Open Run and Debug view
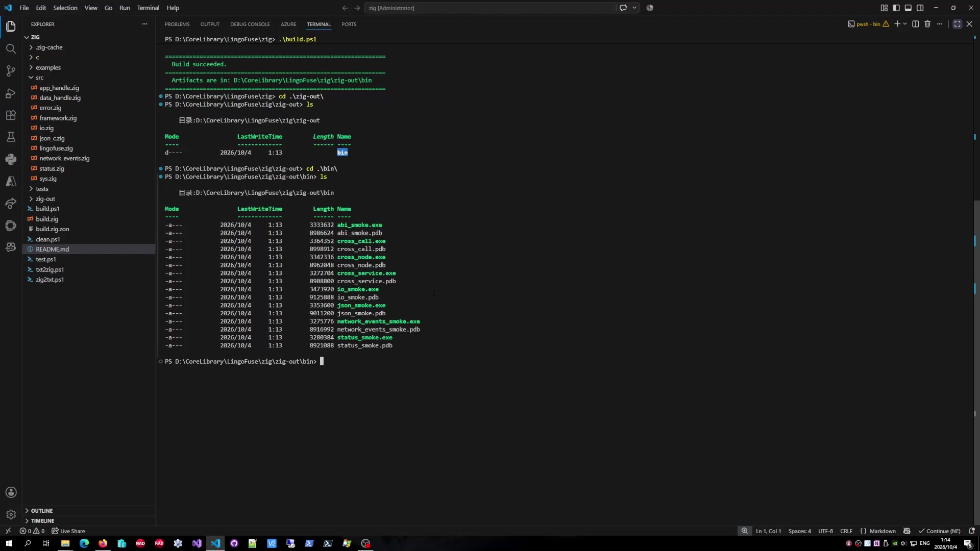 (x=11, y=93)
